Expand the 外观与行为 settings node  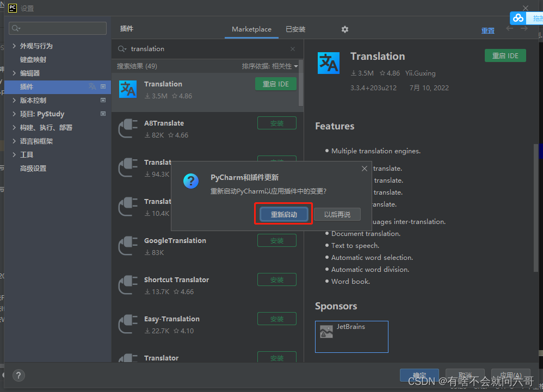click(x=14, y=46)
